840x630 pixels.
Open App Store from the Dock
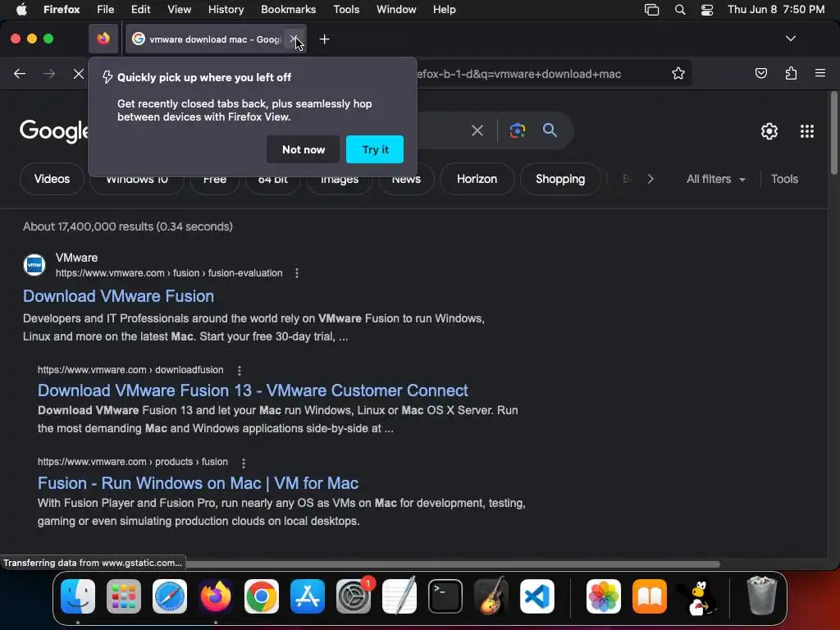tap(308, 596)
